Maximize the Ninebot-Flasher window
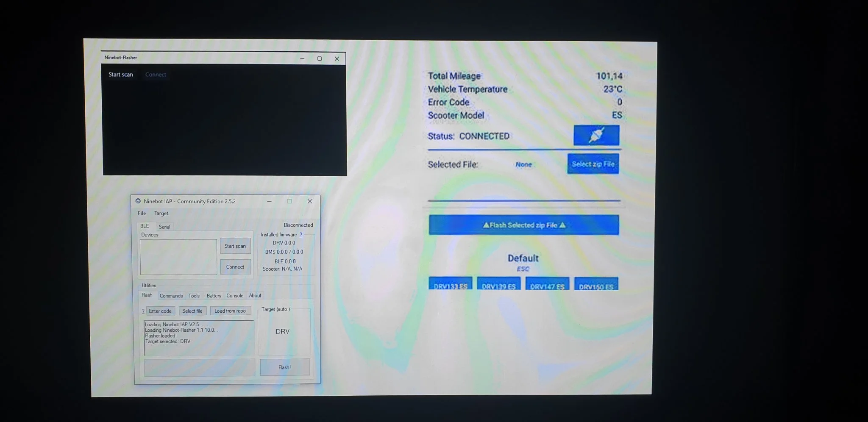The width and height of the screenshot is (868, 422). tap(320, 58)
